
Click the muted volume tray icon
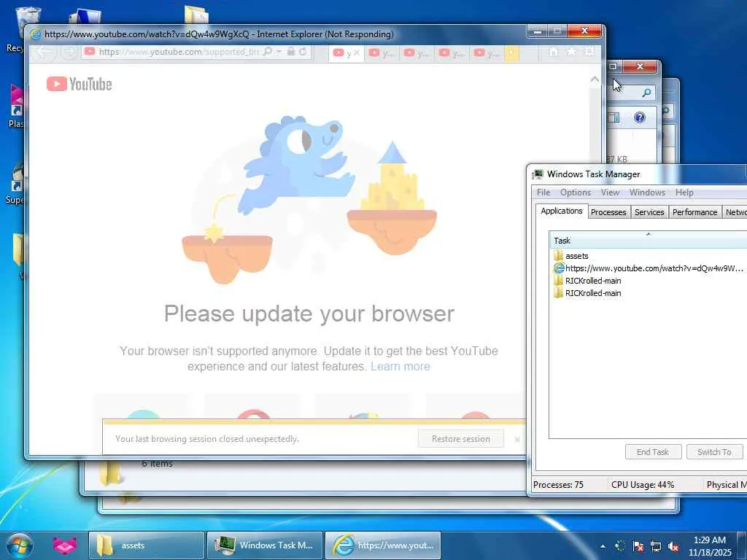click(x=673, y=546)
